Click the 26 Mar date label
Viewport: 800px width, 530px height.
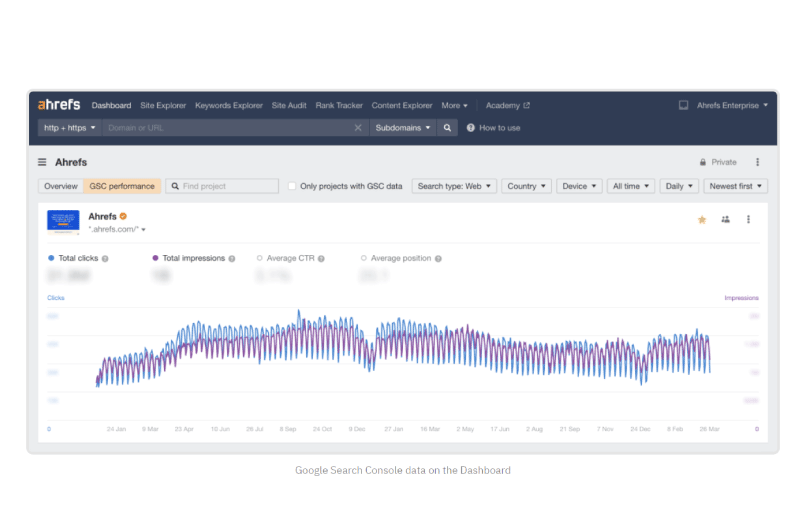point(709,429)
